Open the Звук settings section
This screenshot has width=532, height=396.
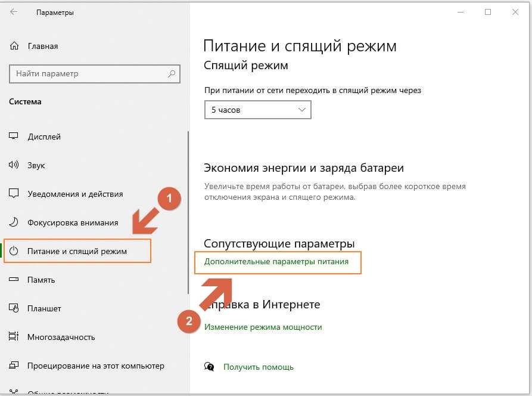(x=36, y=165)
